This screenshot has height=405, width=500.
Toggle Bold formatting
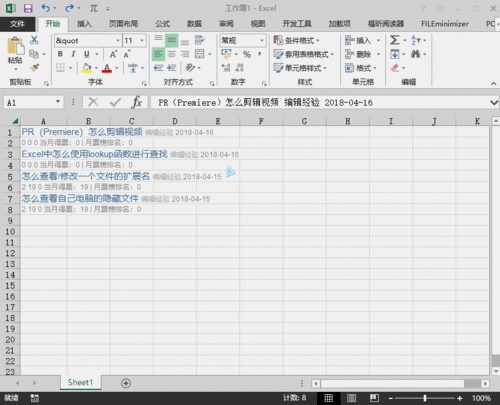(x=60, y=54)
